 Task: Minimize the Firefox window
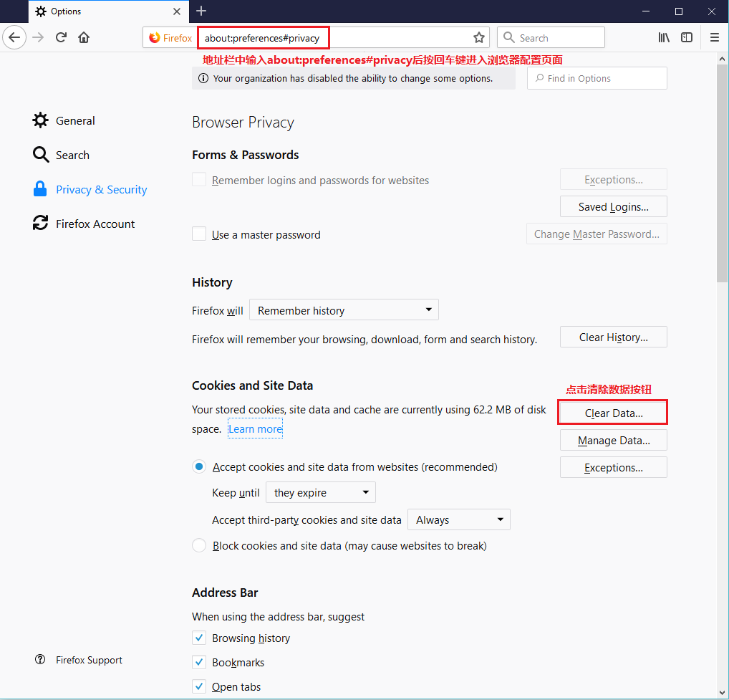[x=646, y=11]
